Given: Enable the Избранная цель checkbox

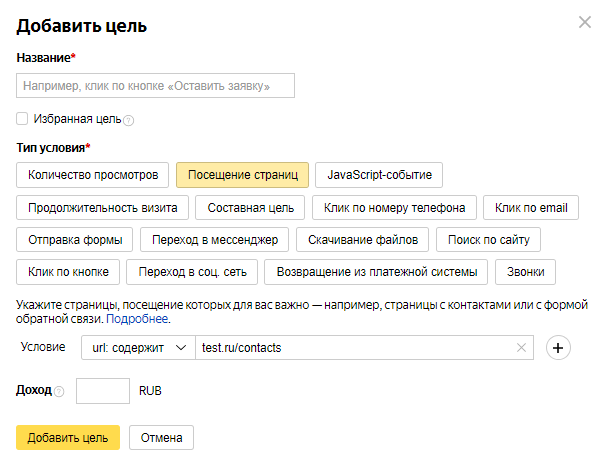Looking at the screenshot, I should [x=22, y=118].
